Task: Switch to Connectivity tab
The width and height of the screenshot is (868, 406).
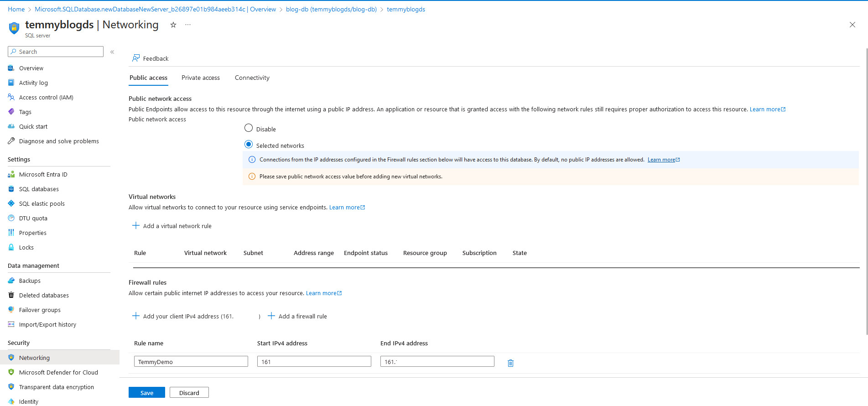Action: pyautogui.click(x=252, y=78)
